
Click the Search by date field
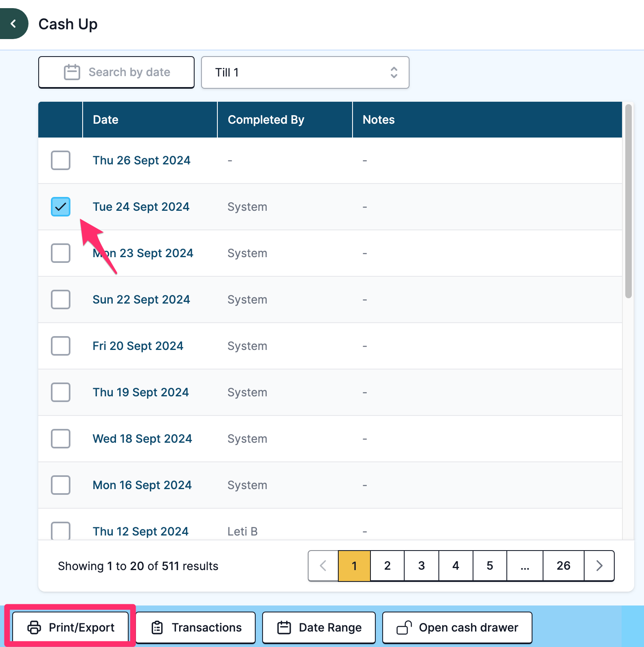(116, 72)
